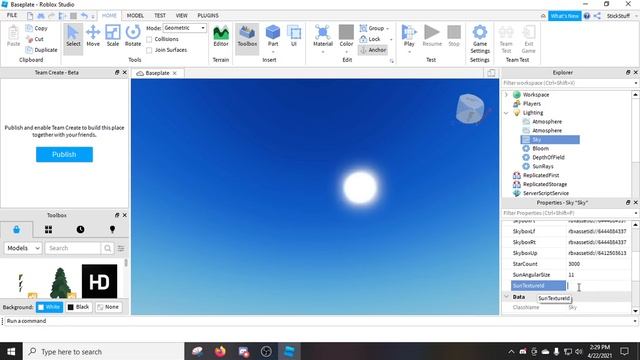Activate the Rotate tool

pos(133,36)
